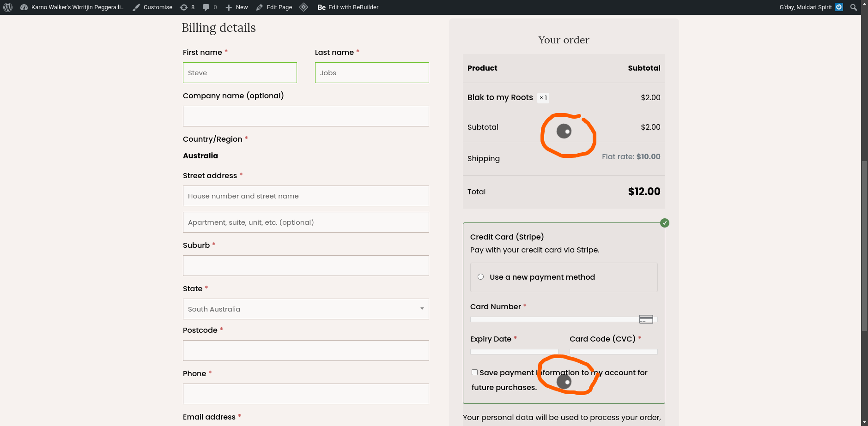Screen dimensions: 868x426
Task: Click the green checkmark on the Stripe box
Action: 665,223
